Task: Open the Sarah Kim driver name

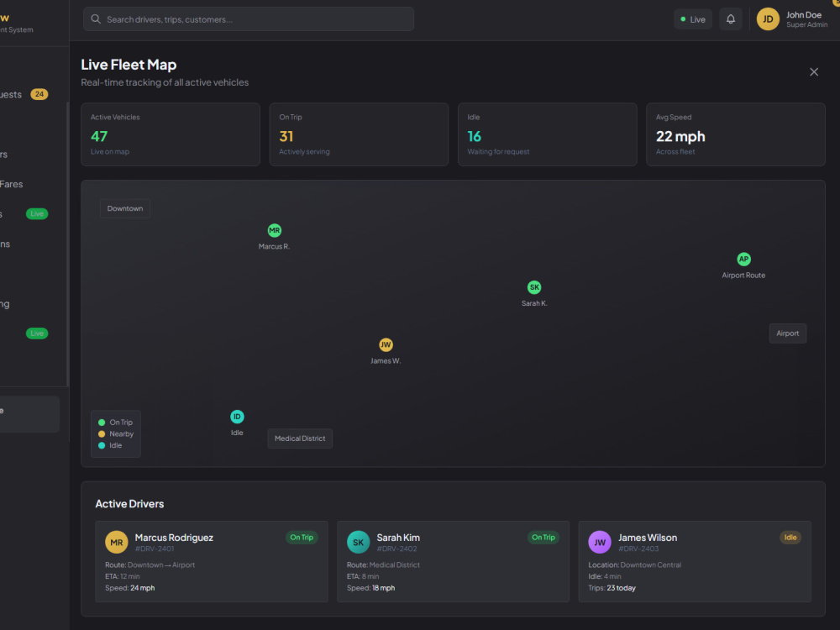Action: (x=398, y=538)
